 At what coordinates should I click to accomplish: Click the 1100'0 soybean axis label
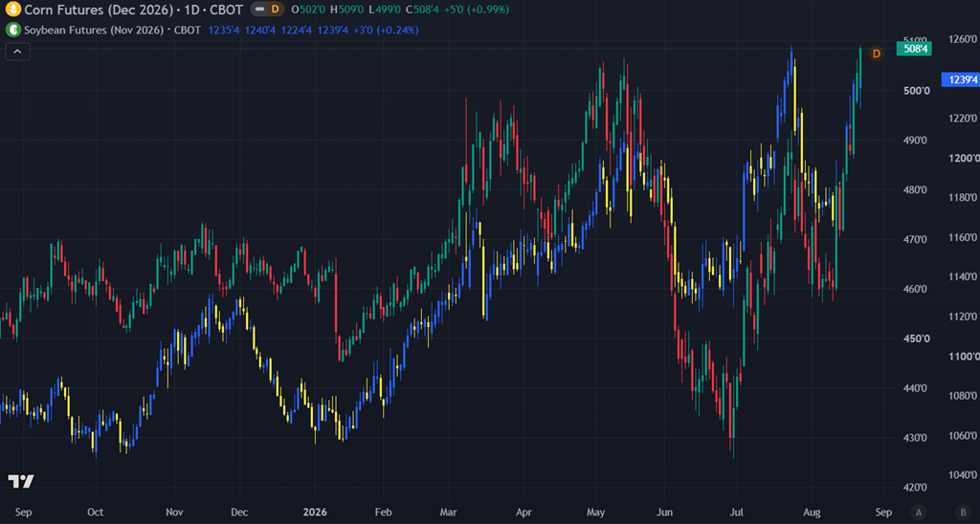[x=963, y=356]
